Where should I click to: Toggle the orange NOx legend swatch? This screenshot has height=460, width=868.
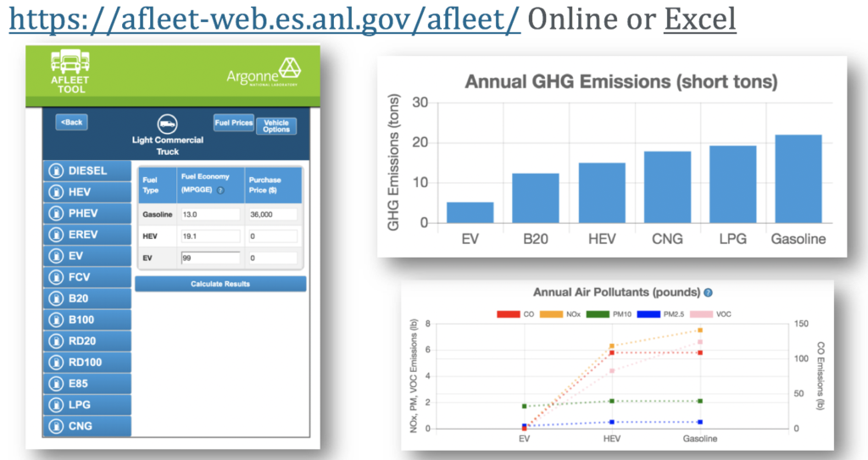click(x=551, y=313)
